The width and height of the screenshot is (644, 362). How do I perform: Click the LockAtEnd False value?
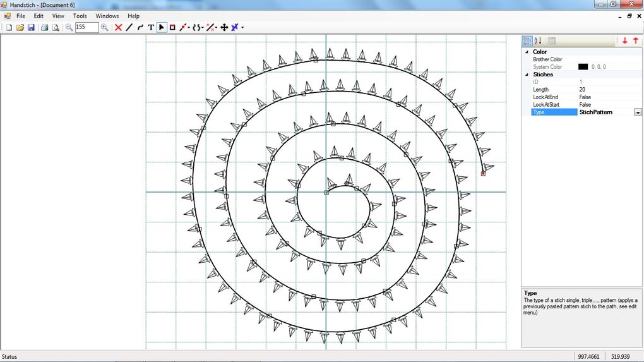pos(585,97)
